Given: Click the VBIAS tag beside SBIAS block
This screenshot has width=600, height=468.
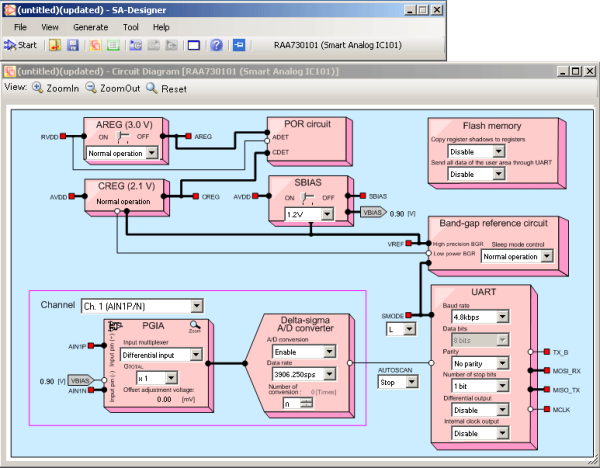Looking at the screenshot, I should tap(373, 212).
